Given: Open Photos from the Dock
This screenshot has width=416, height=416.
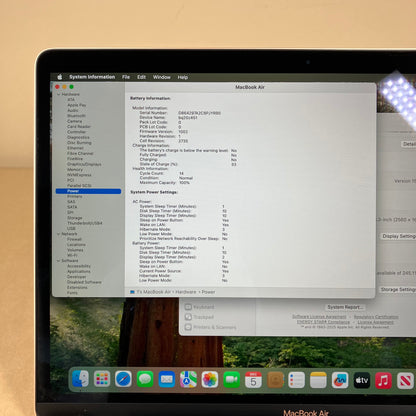Looking at the screenshot, I should click(x=210, y=380).
